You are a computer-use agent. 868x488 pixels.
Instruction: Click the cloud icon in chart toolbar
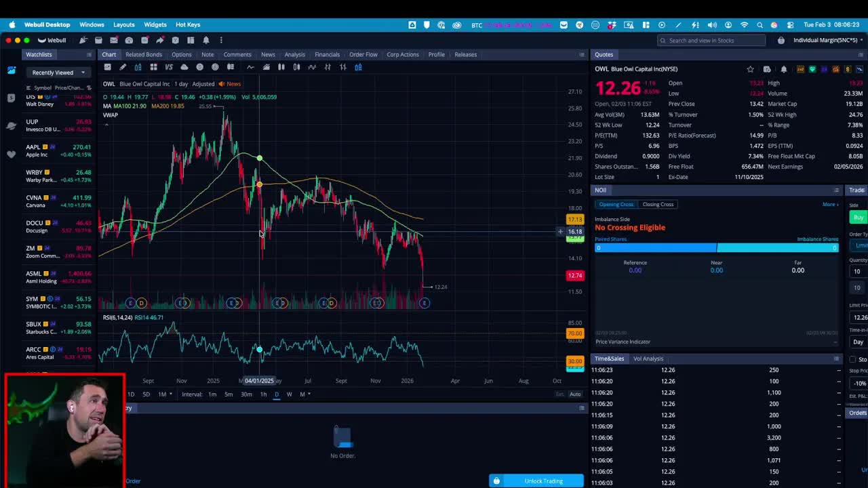(x=184, y=67)
